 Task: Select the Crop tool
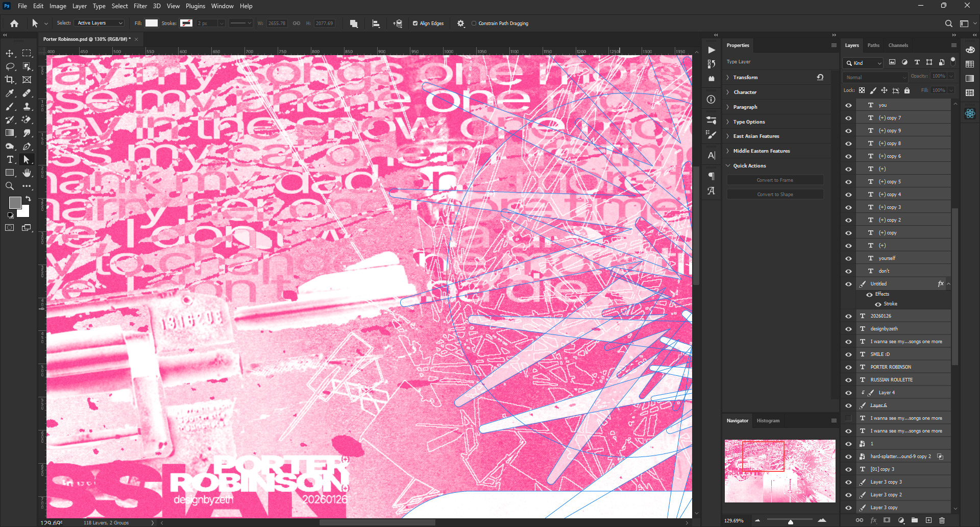point(10,80)
